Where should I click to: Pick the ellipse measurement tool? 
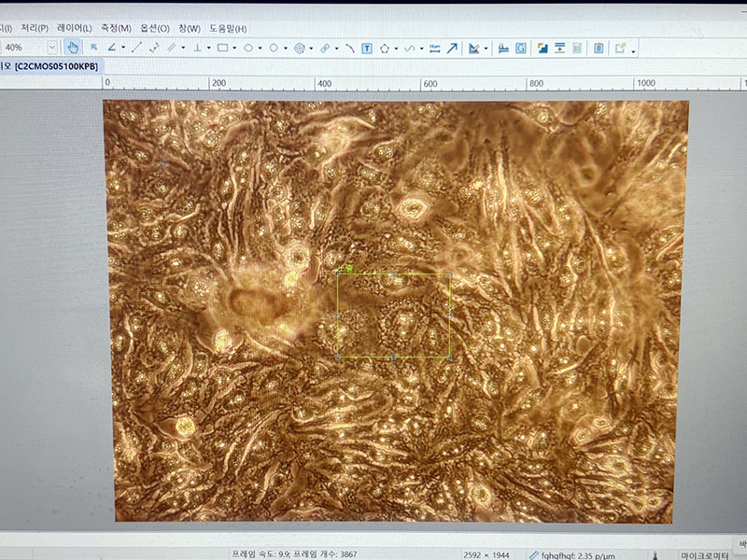tap(248, 48)
